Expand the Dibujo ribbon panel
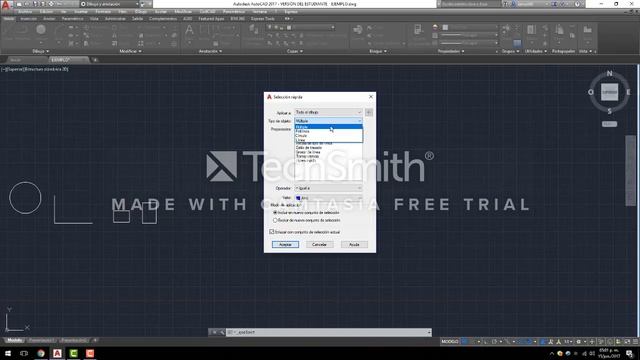 [x=40, y=51]
